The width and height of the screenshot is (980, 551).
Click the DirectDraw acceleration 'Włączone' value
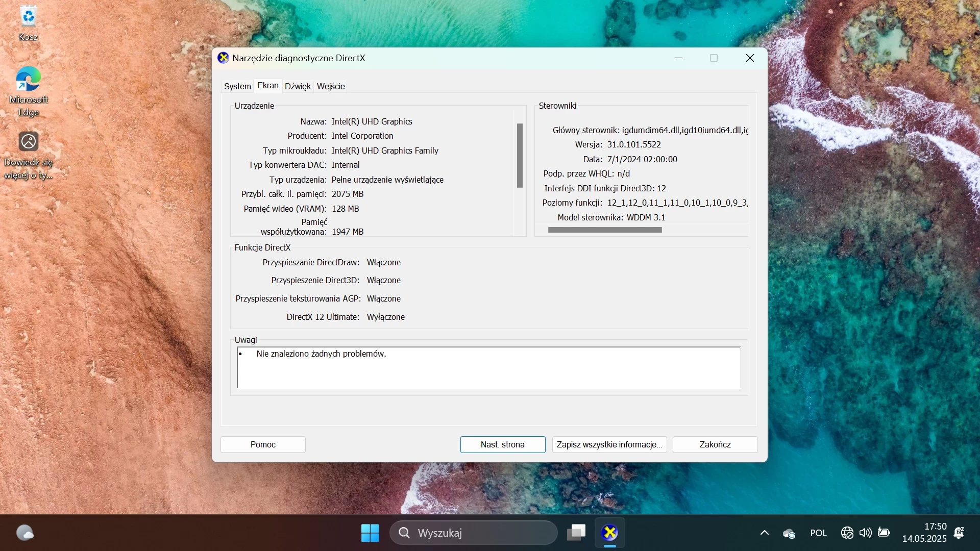383,262
